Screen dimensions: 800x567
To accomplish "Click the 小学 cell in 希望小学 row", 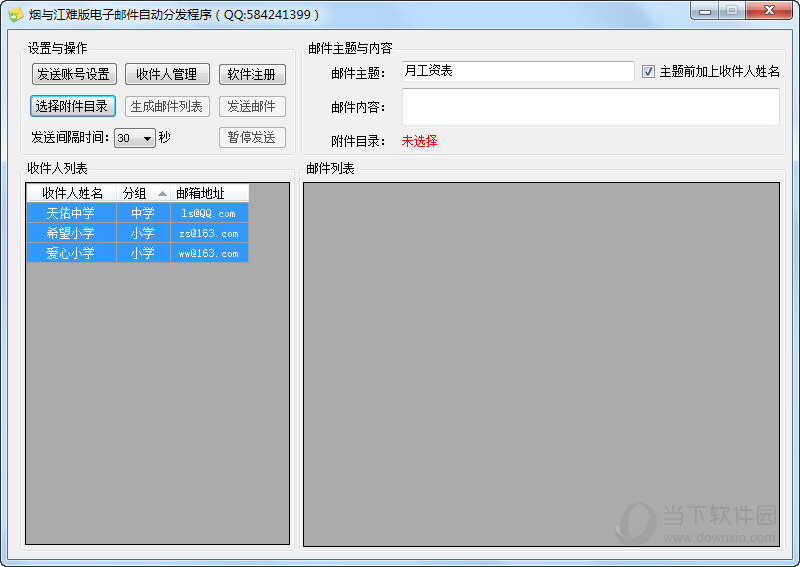I will coord(143,233).
